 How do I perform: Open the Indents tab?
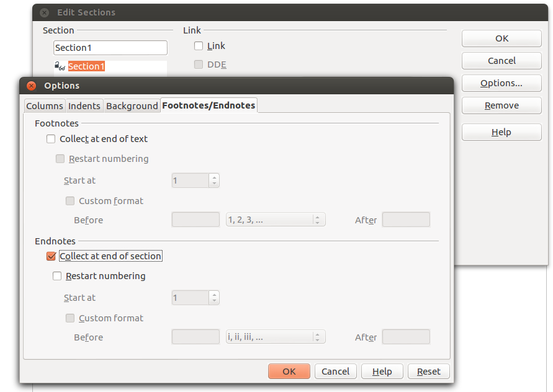point(84,106)
